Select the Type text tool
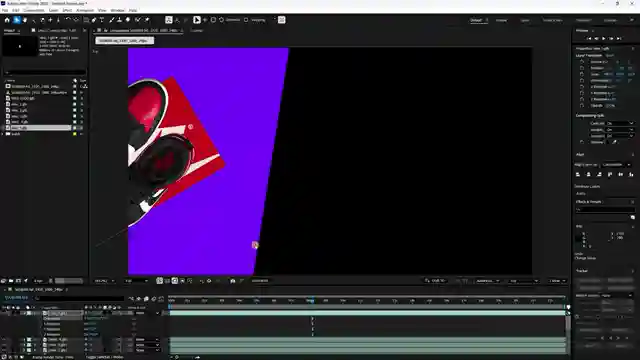Image resolution: width=640 pixels, height=360 pixels. click(102, 20)
